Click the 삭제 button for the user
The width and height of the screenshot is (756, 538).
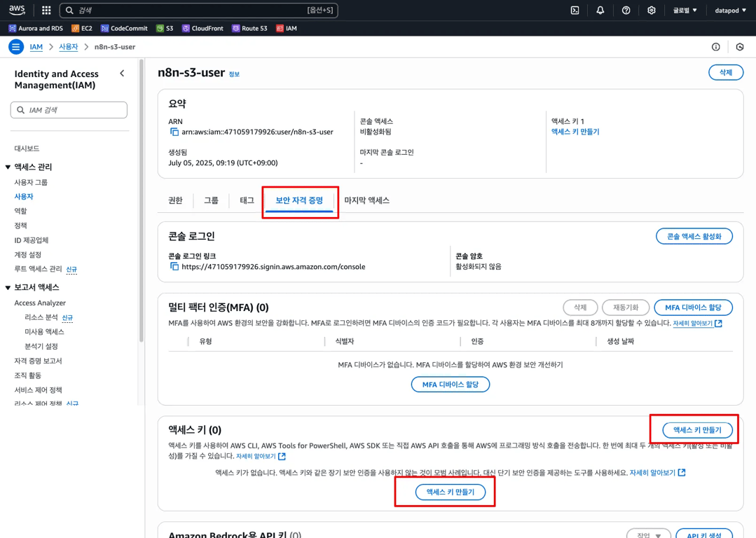coord(726,72)
